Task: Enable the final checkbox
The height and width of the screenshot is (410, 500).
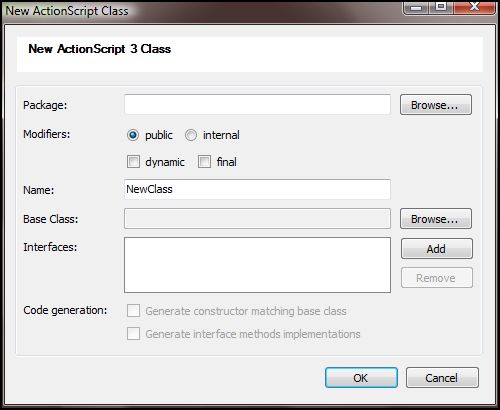Action: click(204, 162)
